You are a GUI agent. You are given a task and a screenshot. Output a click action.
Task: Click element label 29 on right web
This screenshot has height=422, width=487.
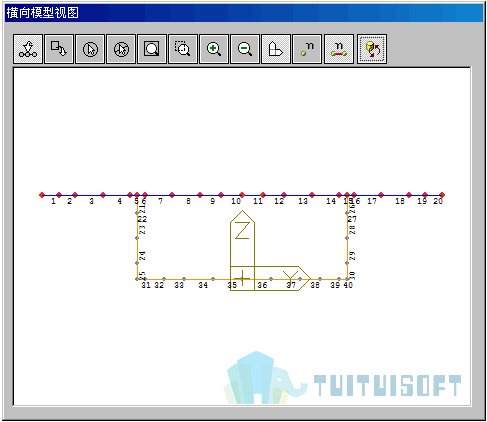(352, 256)
